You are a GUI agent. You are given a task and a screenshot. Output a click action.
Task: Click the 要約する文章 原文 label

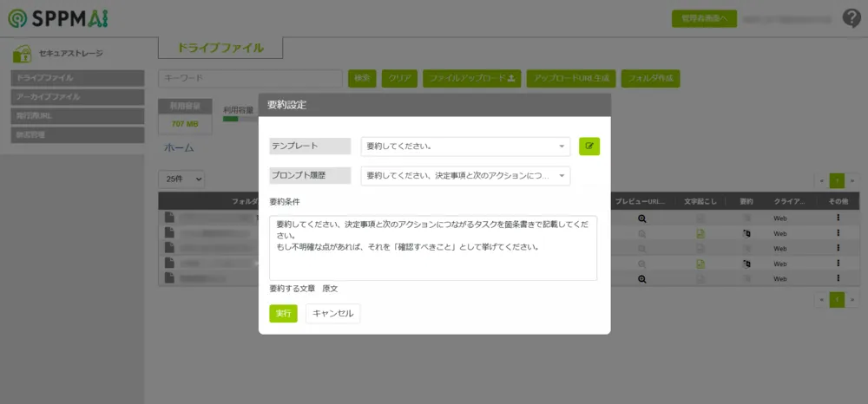(303, 289)
